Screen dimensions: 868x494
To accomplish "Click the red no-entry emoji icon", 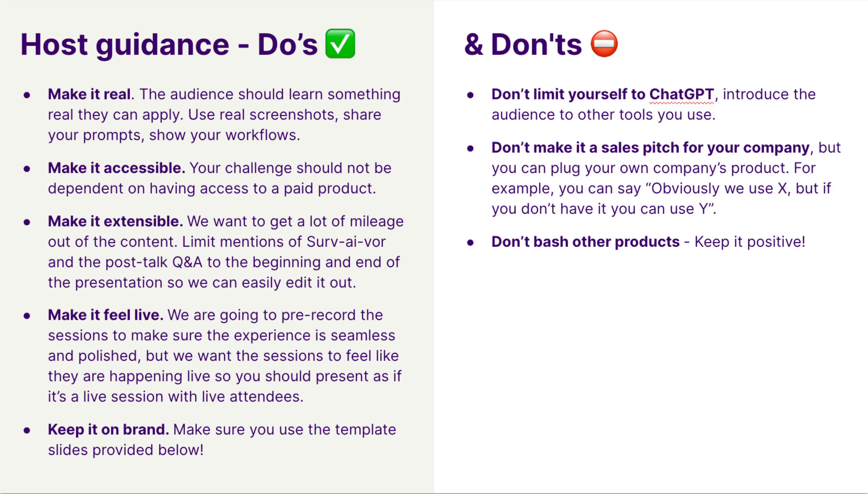I will click(x=604, y=44).
